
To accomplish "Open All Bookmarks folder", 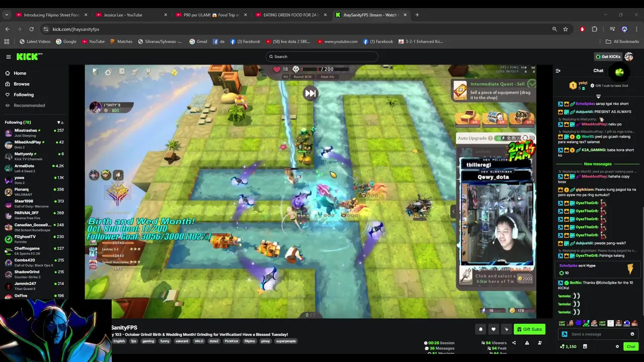I will 622,42.
